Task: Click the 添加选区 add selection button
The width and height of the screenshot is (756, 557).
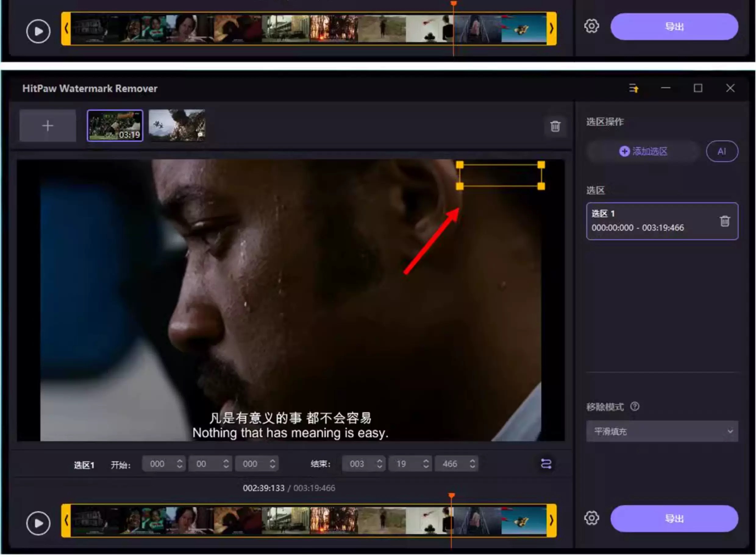Action: click(643, 151)
